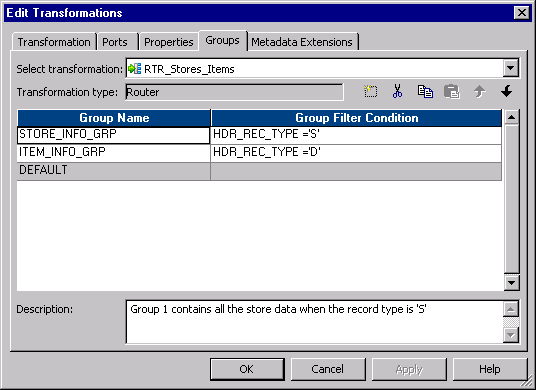Edit the HDR_REC_TYPE ='S' filter condition

(x=356, y=135)
